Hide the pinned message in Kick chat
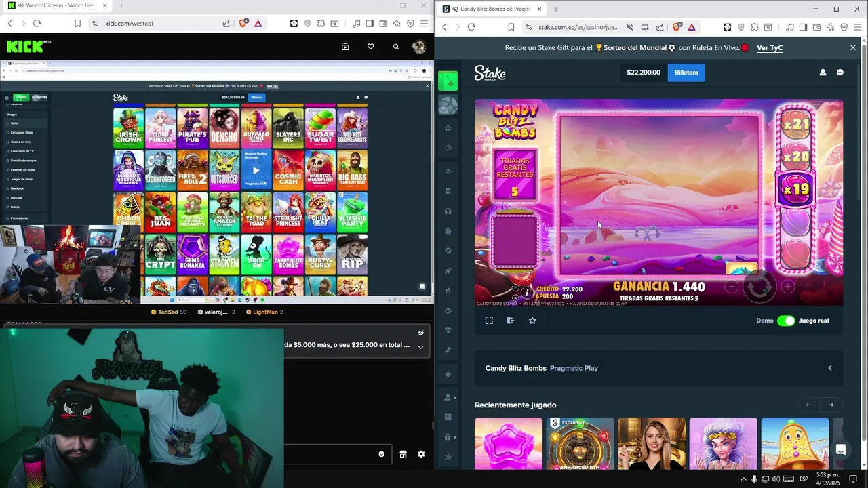The image size is (868, 488). tap(420, 333)
